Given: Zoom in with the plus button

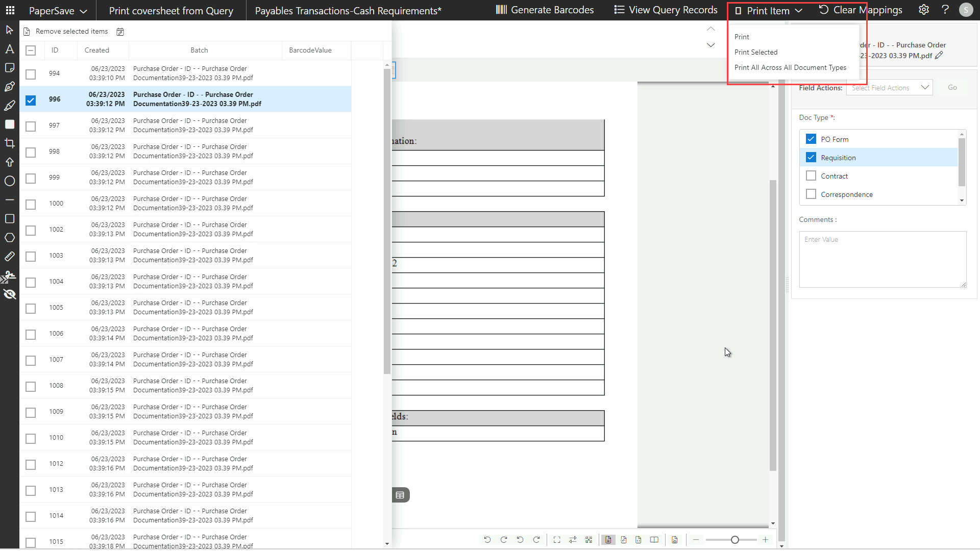Looking at the screenshot, I should [x=765, y=540].
